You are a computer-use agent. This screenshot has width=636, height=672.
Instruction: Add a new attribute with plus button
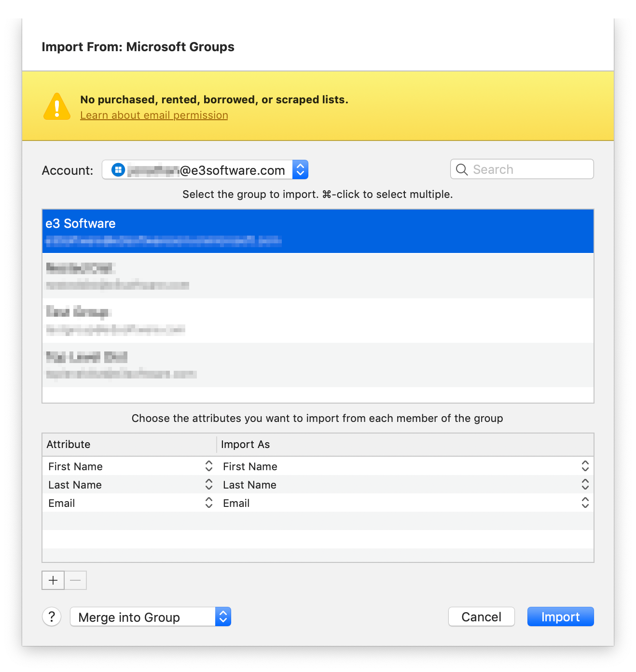(53, 580)
